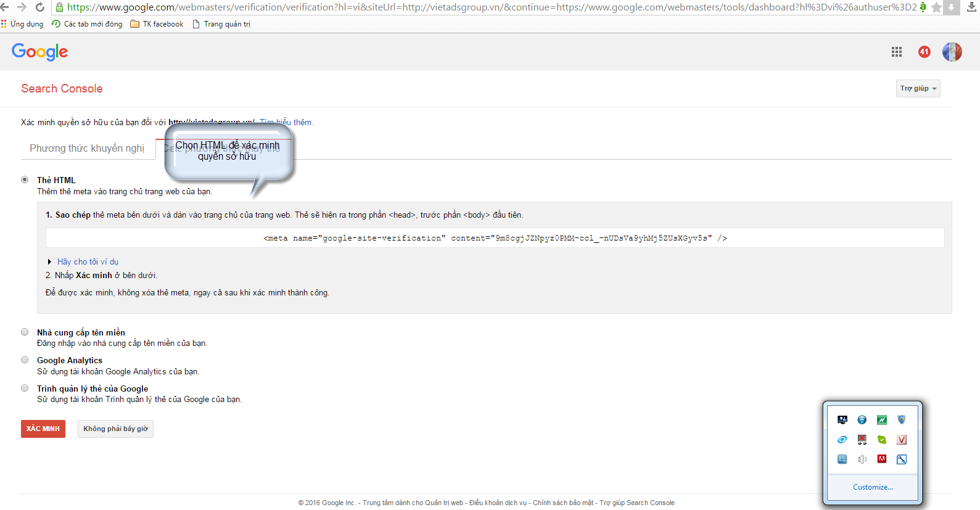The width and height of the screenshot is (980, 510).
Task: Click the gray down-arrow button in address bar
Action: 952,7
